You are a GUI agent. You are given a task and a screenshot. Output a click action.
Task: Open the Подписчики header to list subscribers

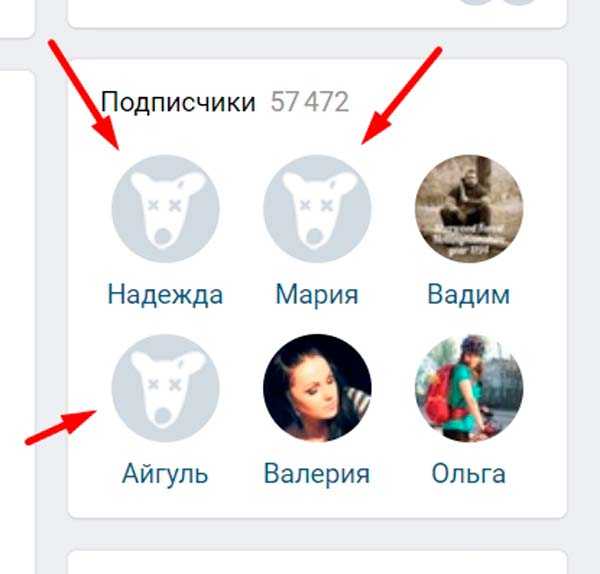(178, 103)
